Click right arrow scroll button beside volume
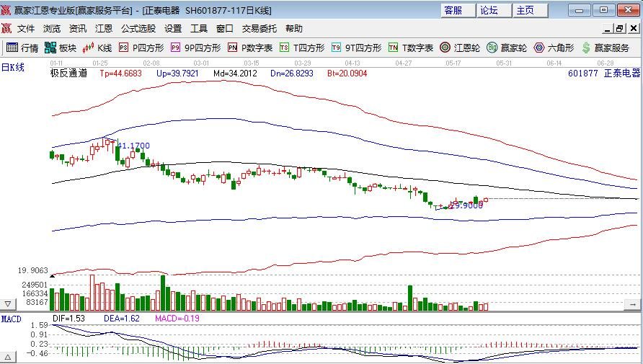 pyautogui.click(x=632, y=305)
